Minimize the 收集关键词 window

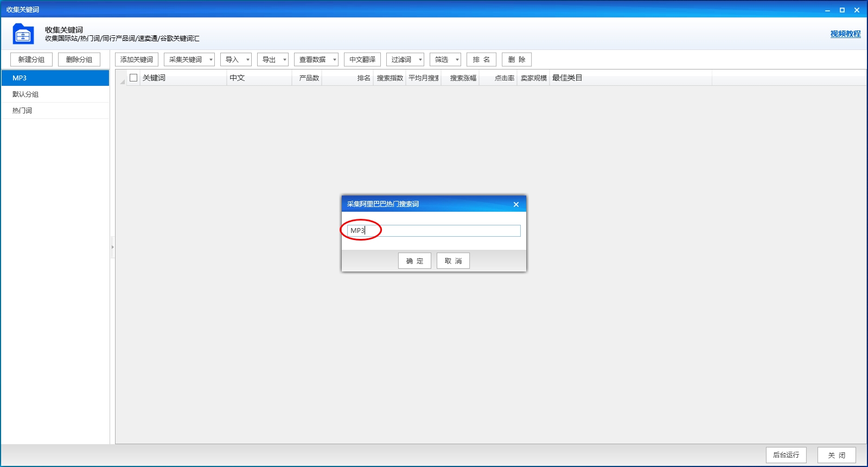point(827,10)
